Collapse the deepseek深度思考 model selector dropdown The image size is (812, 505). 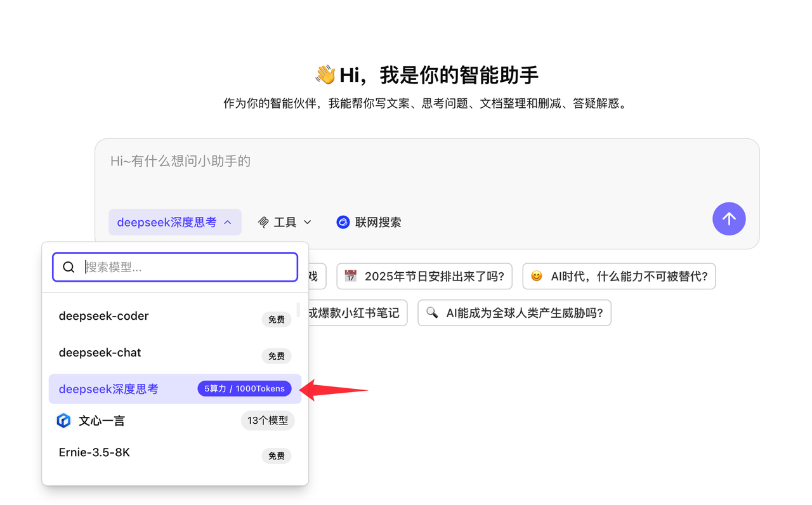[x=174, y=222]
